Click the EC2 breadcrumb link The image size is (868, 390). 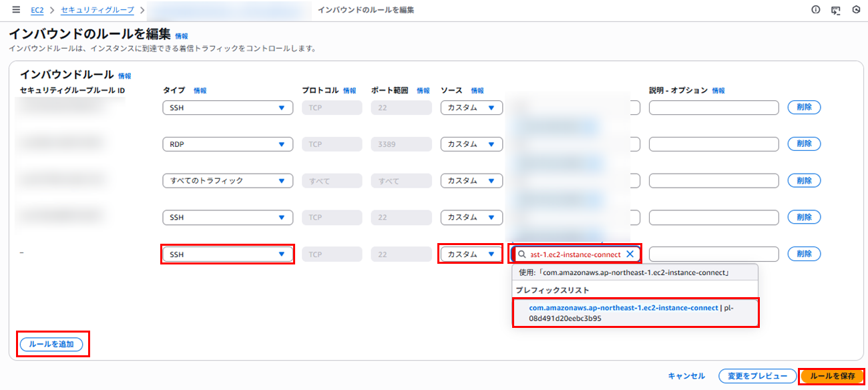pyautogui.click(x=37, y=10)
